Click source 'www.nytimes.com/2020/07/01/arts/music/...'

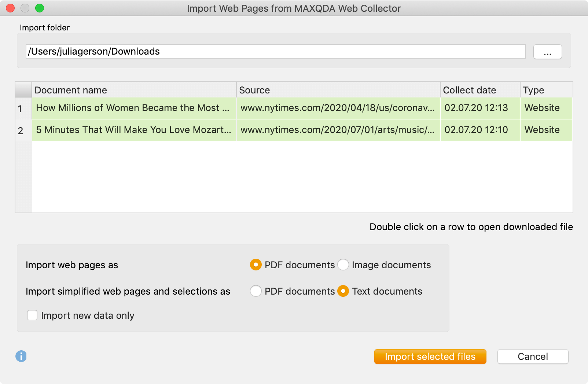click(338, 130)
